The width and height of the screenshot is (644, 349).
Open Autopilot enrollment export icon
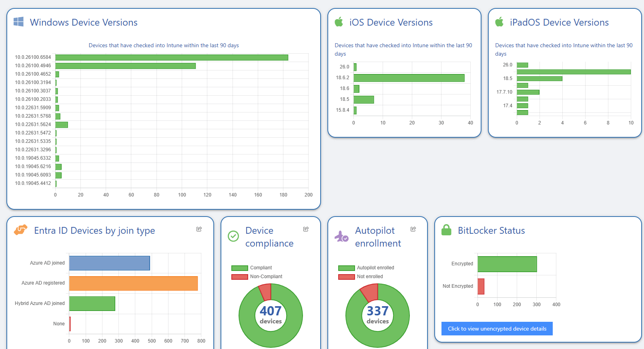click(413, 229)
